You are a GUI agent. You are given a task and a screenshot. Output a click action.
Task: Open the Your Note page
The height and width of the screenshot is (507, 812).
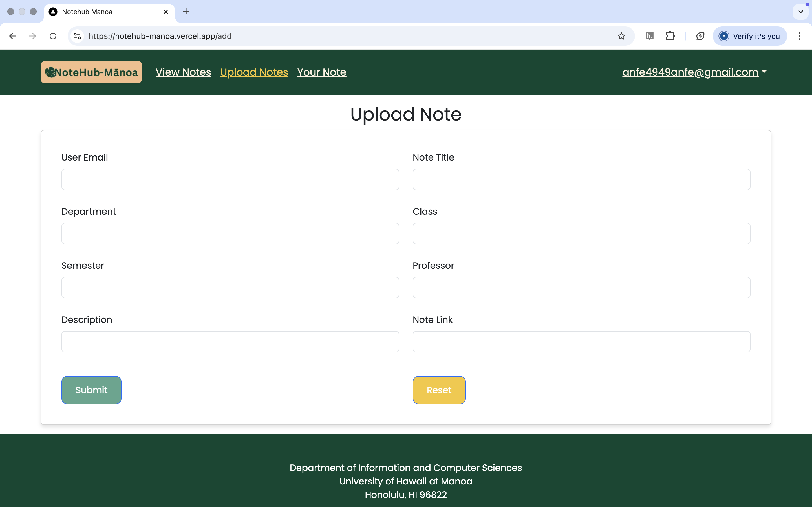[321, 72]
